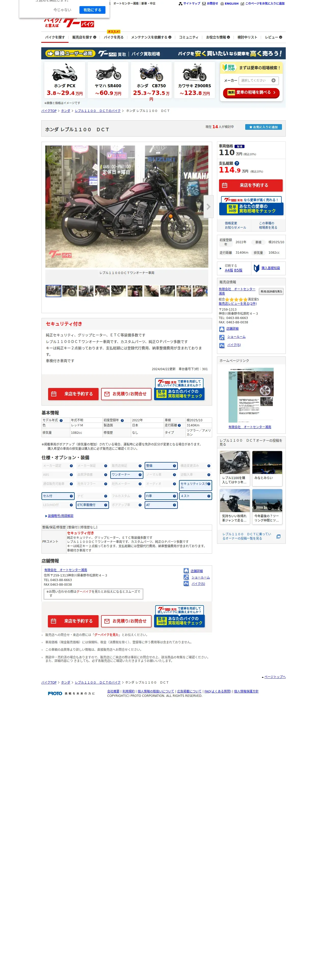Click help icon in ETC車載機付 tag
The width and height of the screenshot is (327, 980).
pos(105,505)
